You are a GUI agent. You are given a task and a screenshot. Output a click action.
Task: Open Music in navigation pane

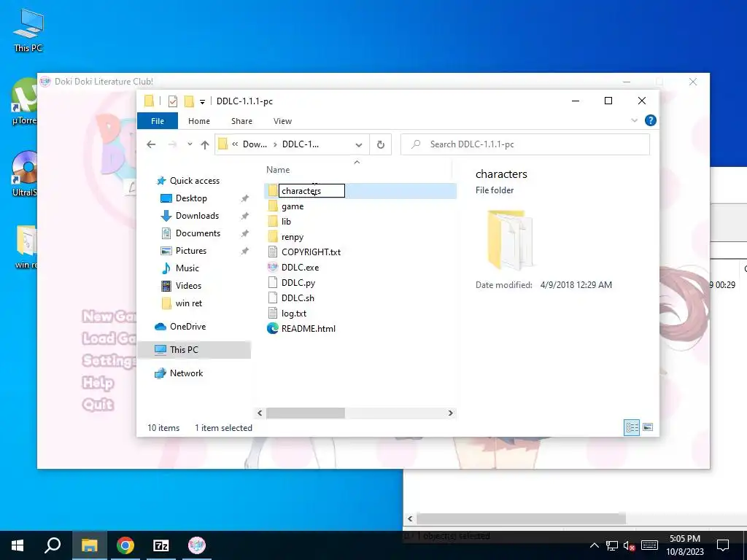point(187,268)
